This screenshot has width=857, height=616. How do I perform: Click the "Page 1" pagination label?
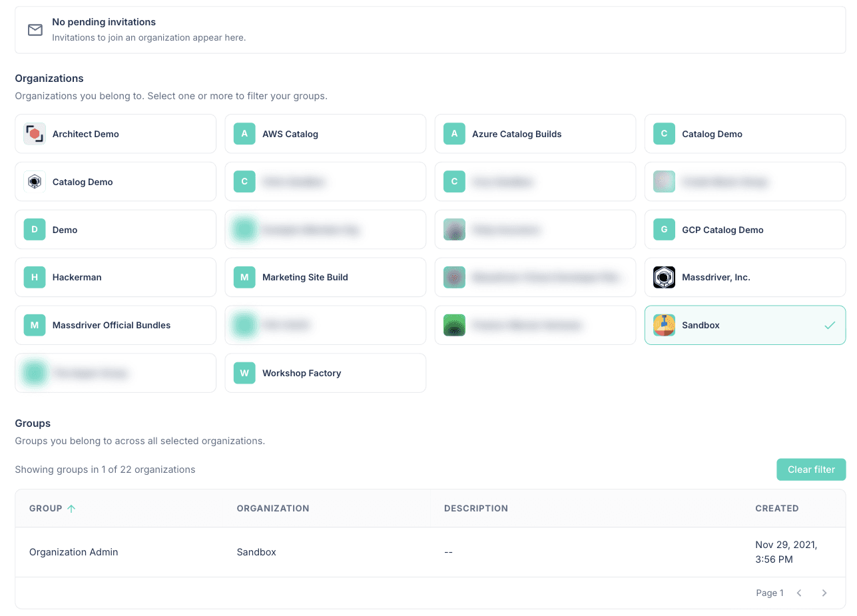pos(770,593)
